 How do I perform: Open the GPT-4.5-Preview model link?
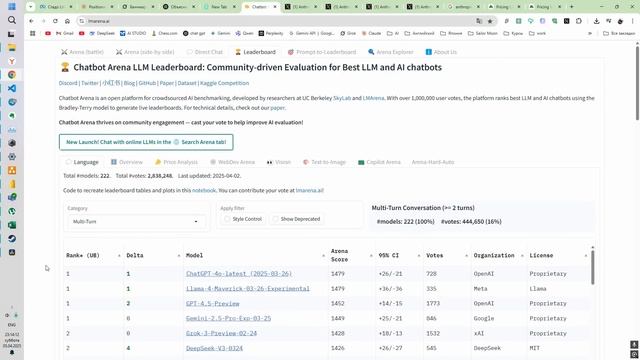tap(213, 304)
